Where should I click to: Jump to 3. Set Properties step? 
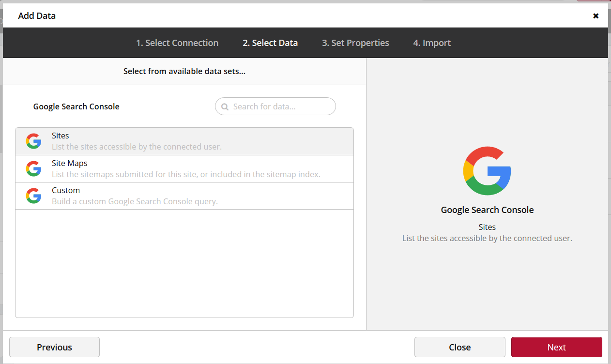pyautogui.click(x=355, y=43)
